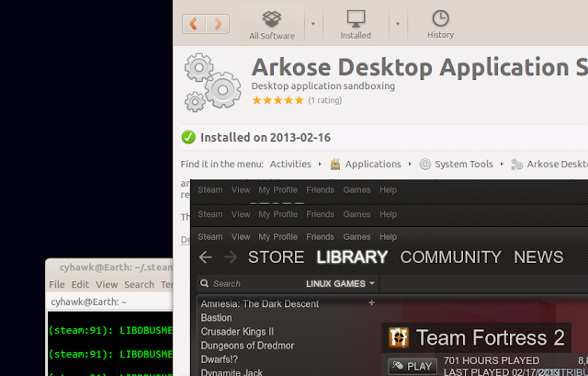
Task: Navigate back in Steam client
Action: pos(206,257)
